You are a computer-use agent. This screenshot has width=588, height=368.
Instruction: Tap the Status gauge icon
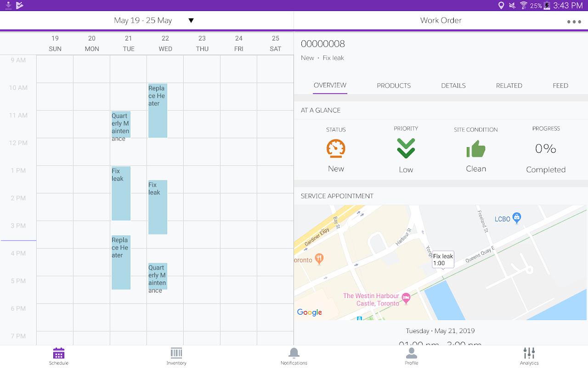(x=336, y=149)
